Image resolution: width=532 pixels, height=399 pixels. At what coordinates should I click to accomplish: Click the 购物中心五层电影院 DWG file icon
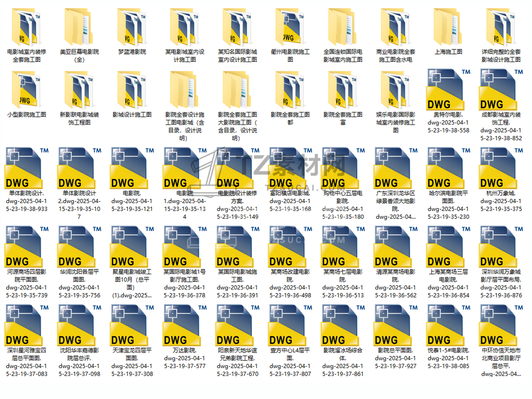(x=343, y=168)
